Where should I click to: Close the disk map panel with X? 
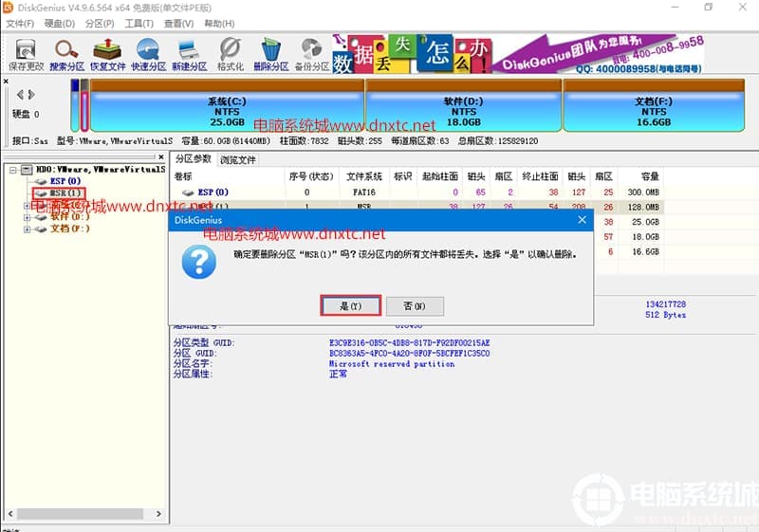(6, 82)
